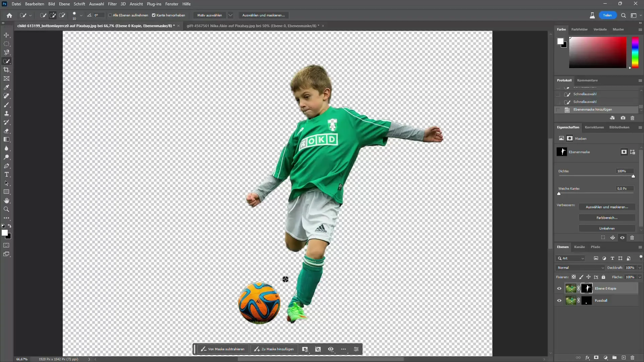Select the Healing Brush tool

pos(6,96)
